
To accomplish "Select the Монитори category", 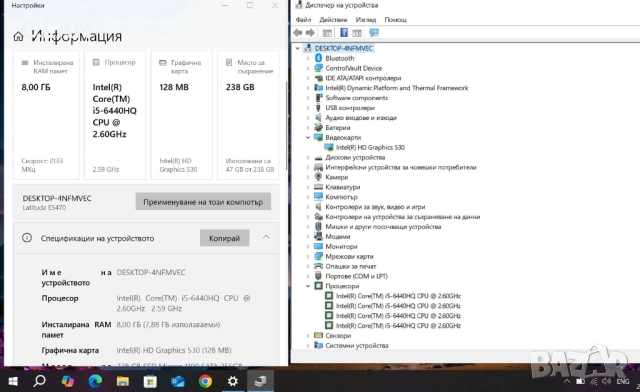I will point(341,247).
